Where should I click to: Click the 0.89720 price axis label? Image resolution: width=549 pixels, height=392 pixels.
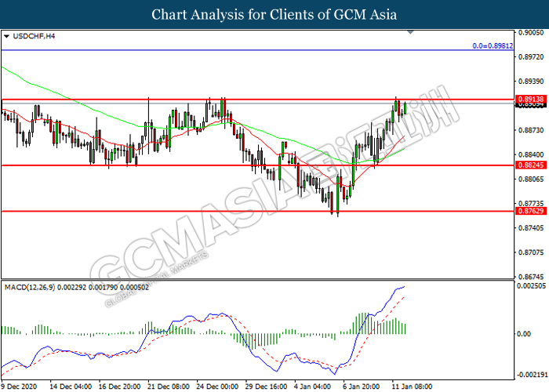(529, 57)
